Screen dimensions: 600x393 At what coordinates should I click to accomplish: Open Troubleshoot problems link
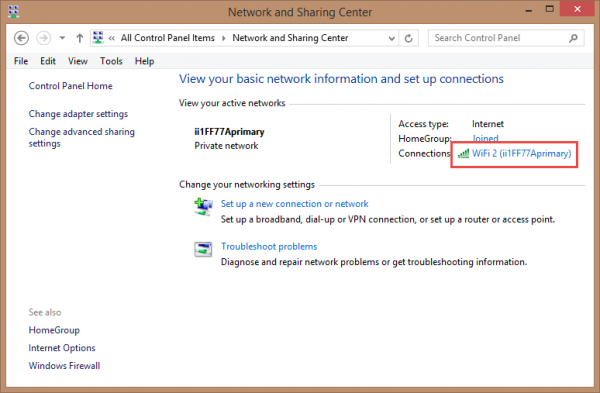(269, 247)
